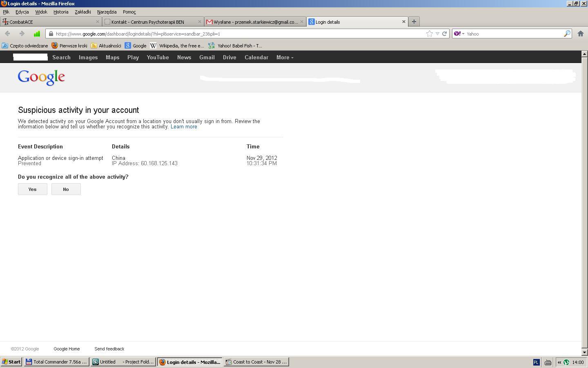588x368 pixels.
Task: Click the uTorrent tray icon
Action: coord(566,362)
